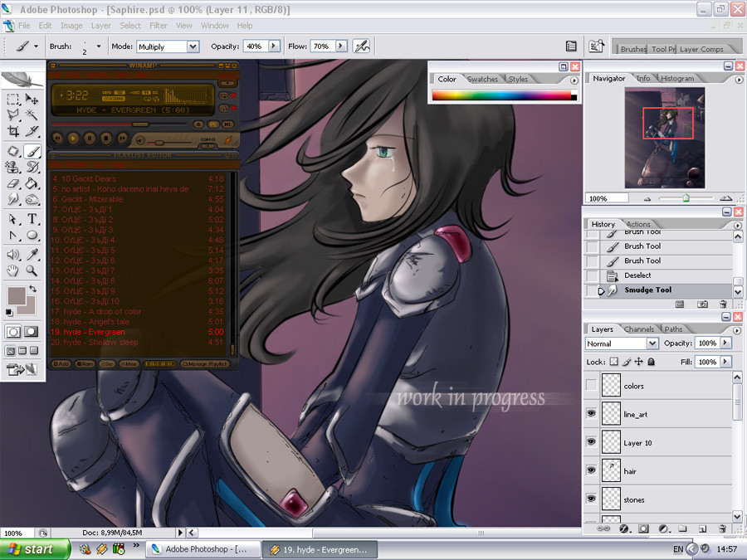Select the Paint Bucket tool
This screenshot has height=560, width=747.
point(32,183)
